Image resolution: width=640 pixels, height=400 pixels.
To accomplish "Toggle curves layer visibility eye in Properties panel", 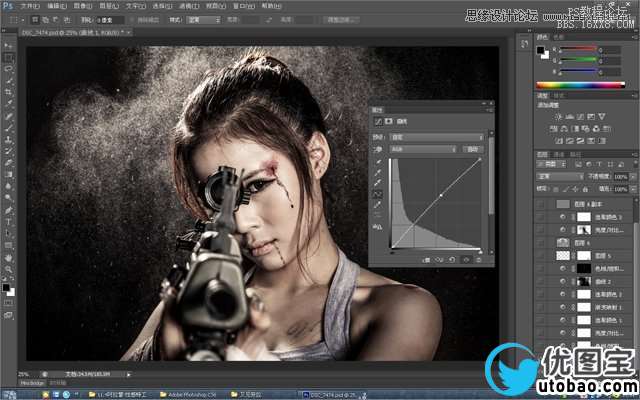I will click(465, 260).
